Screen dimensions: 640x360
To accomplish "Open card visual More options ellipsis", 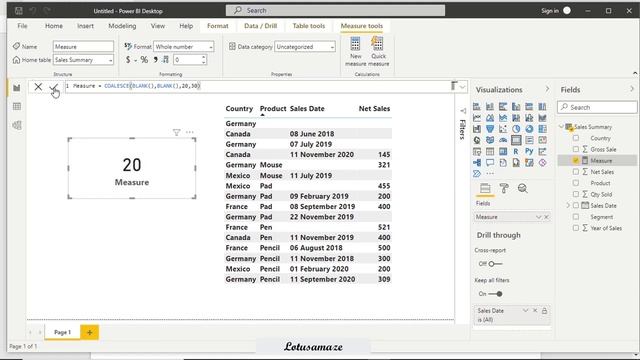I will (x=189, y=132).
